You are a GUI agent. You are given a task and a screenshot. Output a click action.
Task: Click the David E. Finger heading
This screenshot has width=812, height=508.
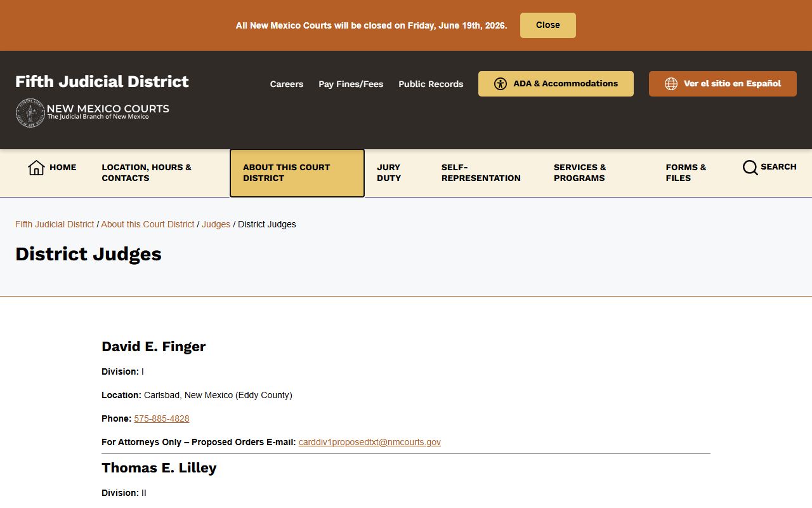click(x=154, y=347)
